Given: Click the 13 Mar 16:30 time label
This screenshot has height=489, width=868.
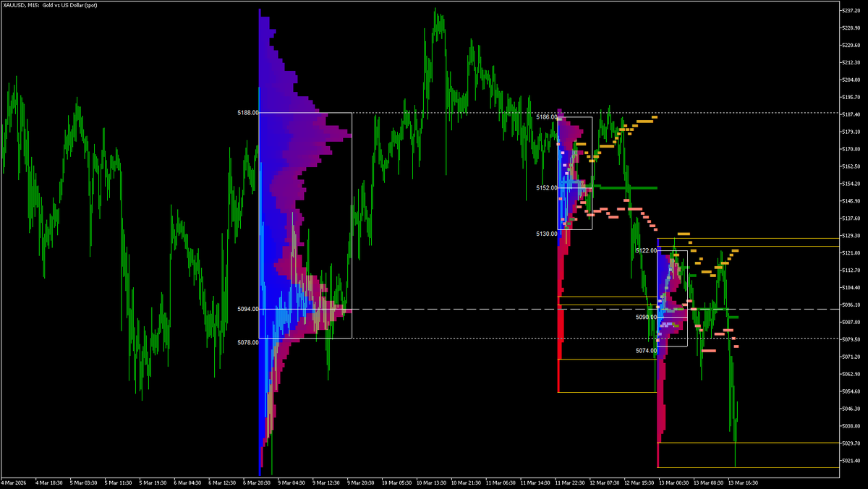Looking at the screenshot, I should pos(744,482).
